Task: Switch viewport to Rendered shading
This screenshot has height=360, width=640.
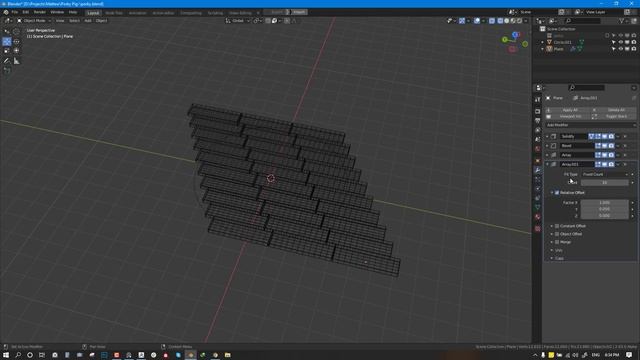Action: [x=519, y=21]
